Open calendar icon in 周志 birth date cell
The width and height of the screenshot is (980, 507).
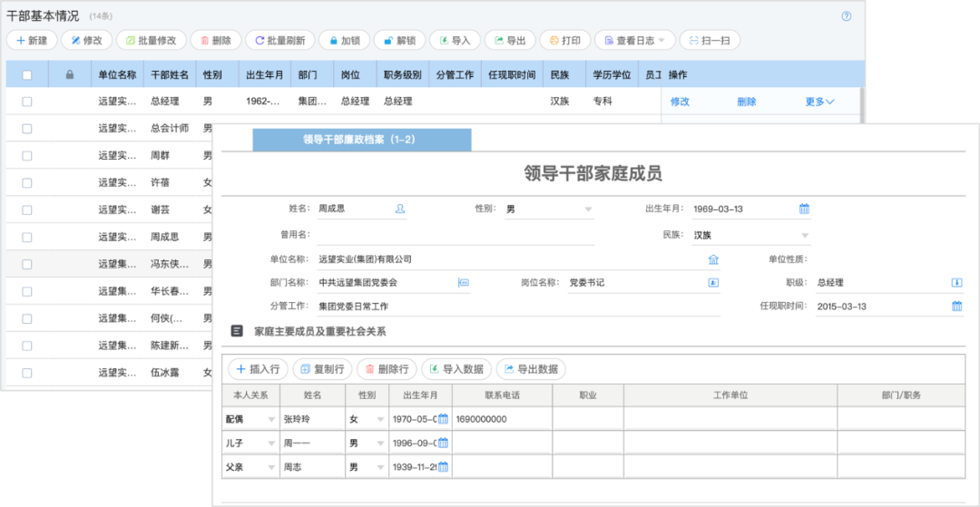point(443,466)
